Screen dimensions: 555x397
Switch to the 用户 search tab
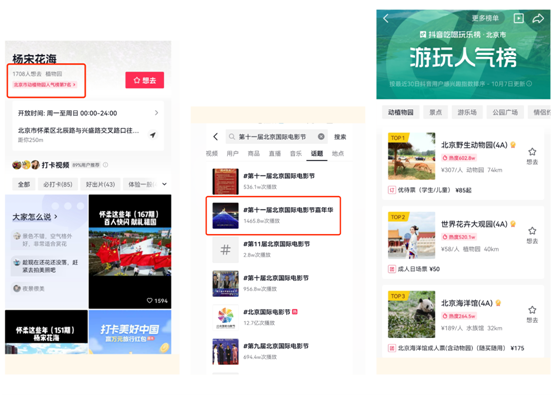[x=233, y=153]
